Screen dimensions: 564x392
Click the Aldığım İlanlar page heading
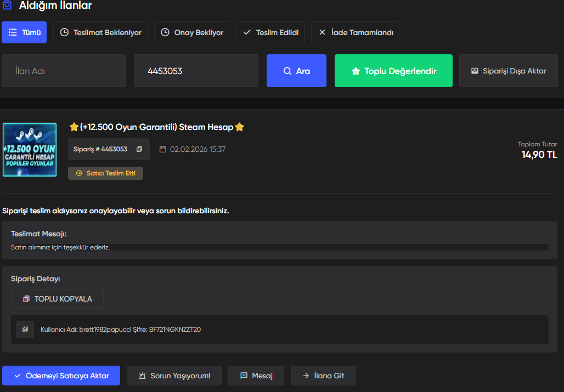click(x=55, y=5)
